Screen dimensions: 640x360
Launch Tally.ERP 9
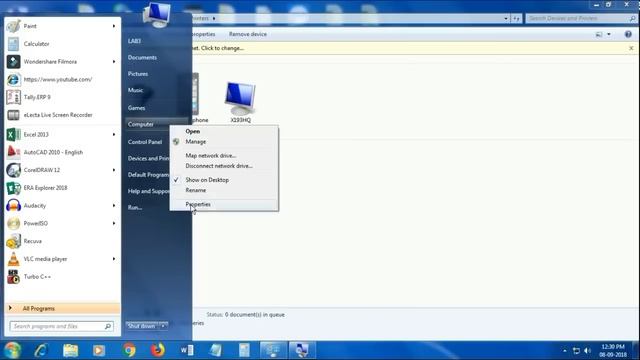coord(62,97)
